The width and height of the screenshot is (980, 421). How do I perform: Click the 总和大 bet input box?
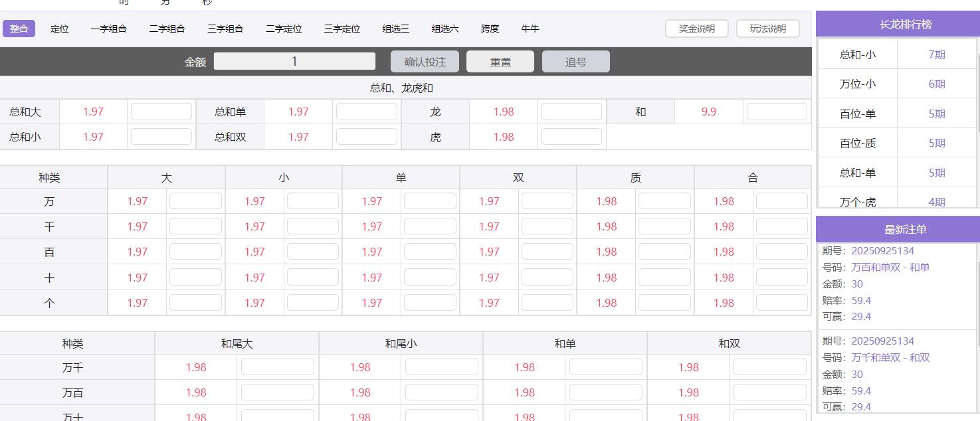[x=161, y=112]
